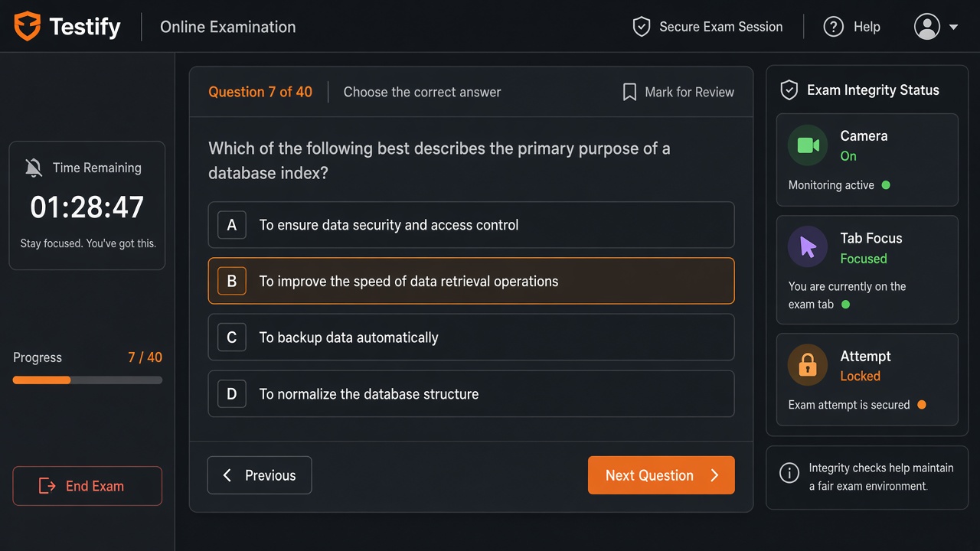980x551 pixels.
Task: Click the Help link in header
Action: click(x=867, y=27)
